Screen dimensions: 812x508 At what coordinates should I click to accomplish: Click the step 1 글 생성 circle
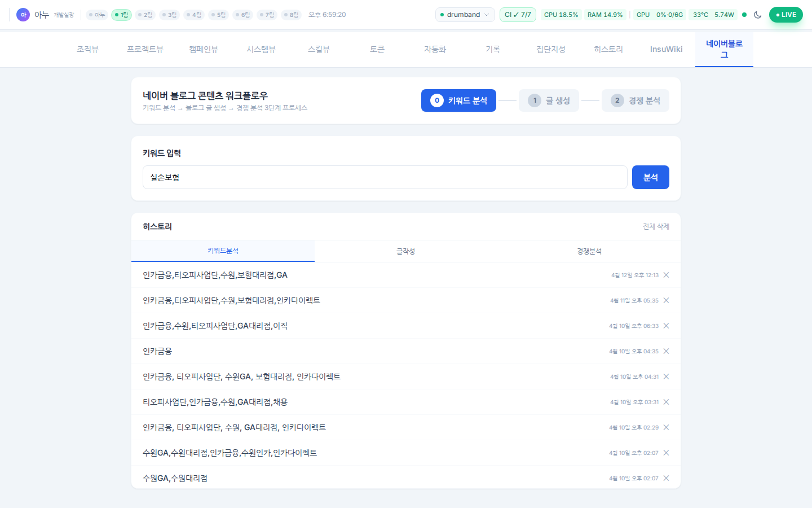pyautogui.click(x=535, y=100)
